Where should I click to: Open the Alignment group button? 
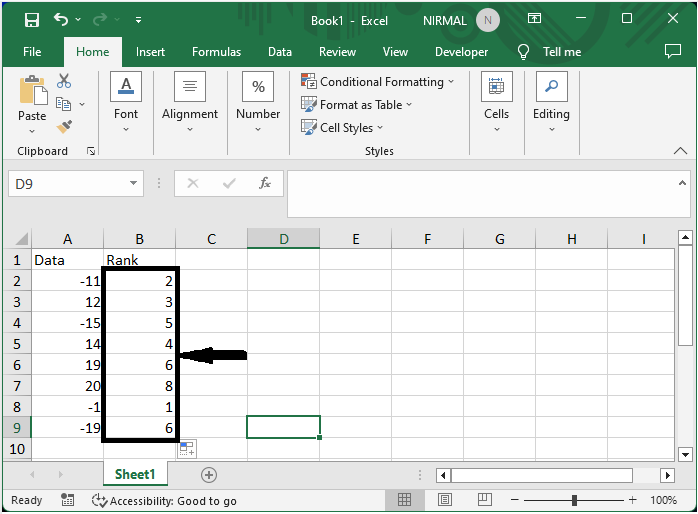(x=190, y=102)
